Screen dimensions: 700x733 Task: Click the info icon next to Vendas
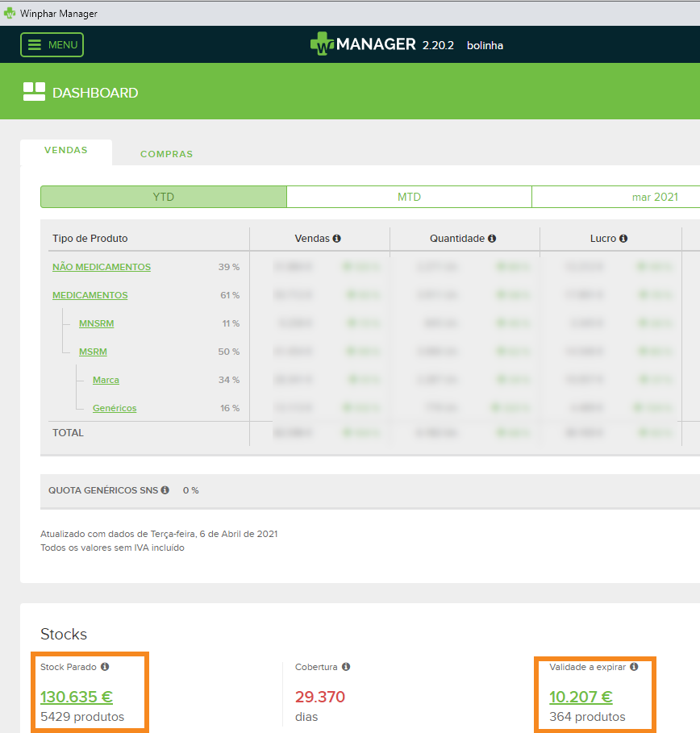point(336,239)
